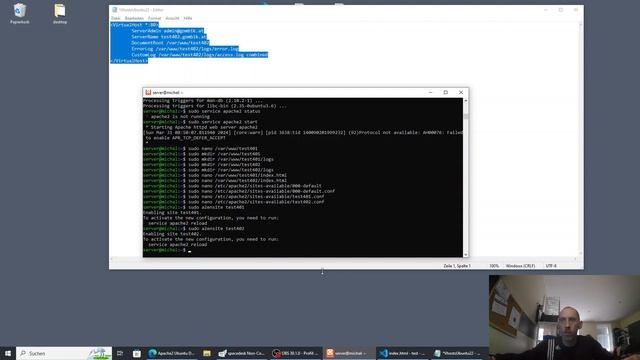Viewport: 640px width, 360px height.
Task: Click the 'sudo service apache2 status' line
Action: [202, 111]
